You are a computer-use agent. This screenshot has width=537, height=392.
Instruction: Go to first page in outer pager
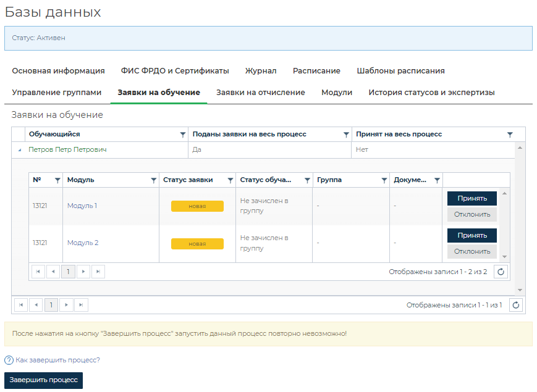(x=21, y=305)
